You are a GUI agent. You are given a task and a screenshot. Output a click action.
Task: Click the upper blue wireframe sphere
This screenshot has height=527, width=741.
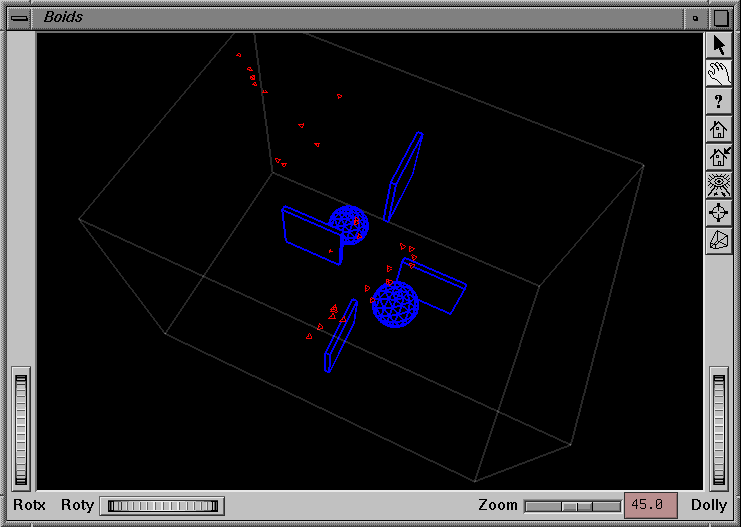click(x=349, y=225)
